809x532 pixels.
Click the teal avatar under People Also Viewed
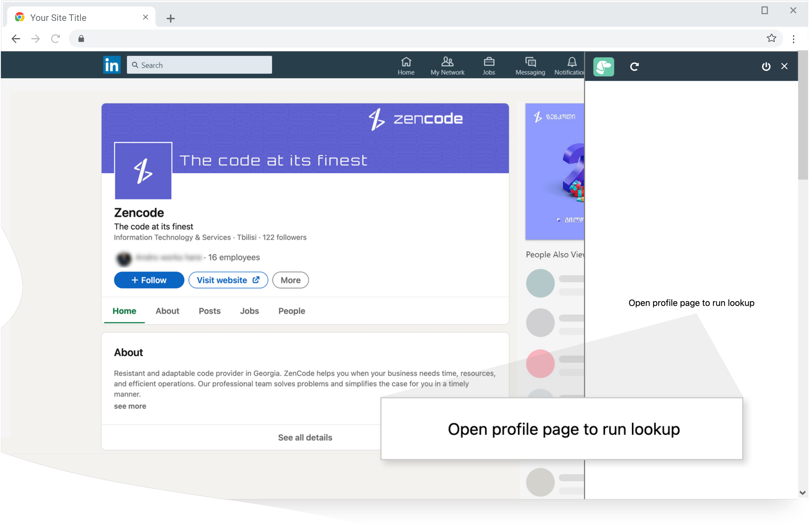tap(540, 283)
